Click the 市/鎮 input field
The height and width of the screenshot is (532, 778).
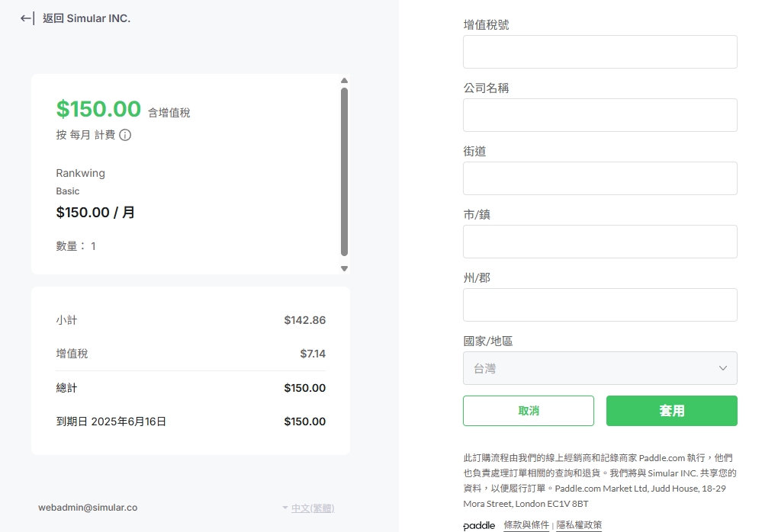[600, 242]
